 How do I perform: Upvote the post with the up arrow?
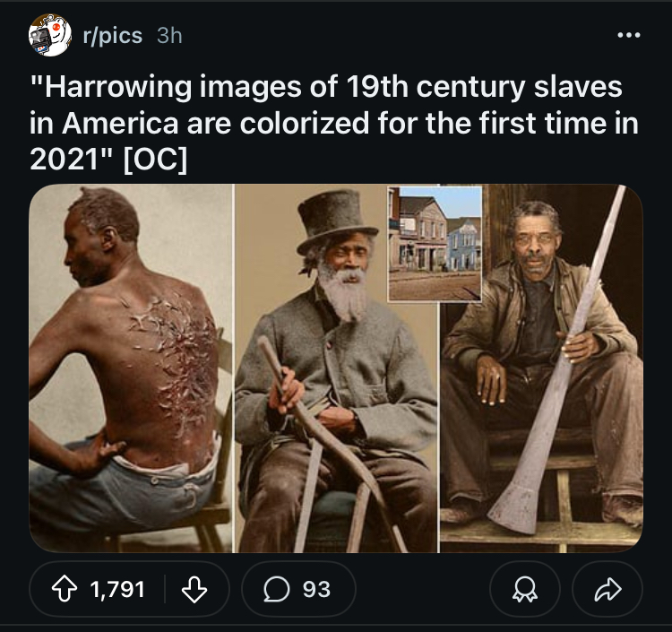click(x=65, y=589)
